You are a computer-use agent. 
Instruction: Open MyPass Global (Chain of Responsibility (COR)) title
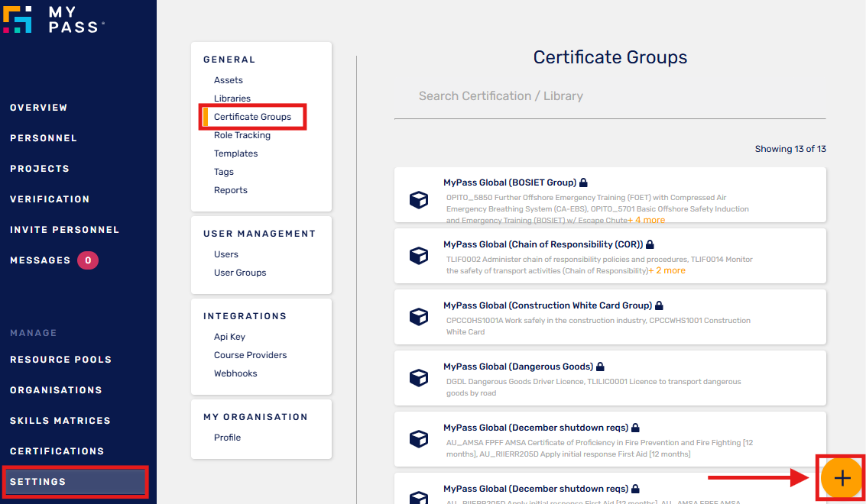543,244
